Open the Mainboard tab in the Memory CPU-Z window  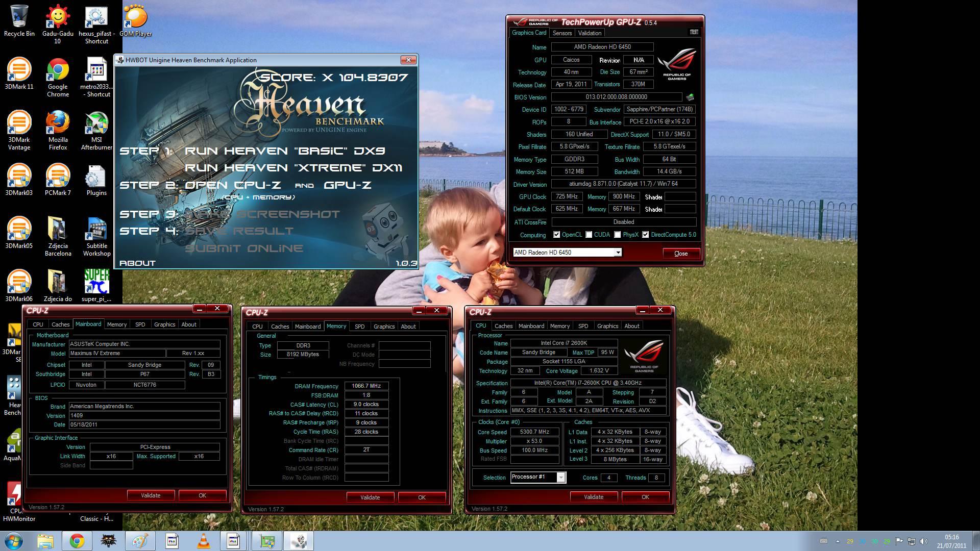tap(308, 327)
